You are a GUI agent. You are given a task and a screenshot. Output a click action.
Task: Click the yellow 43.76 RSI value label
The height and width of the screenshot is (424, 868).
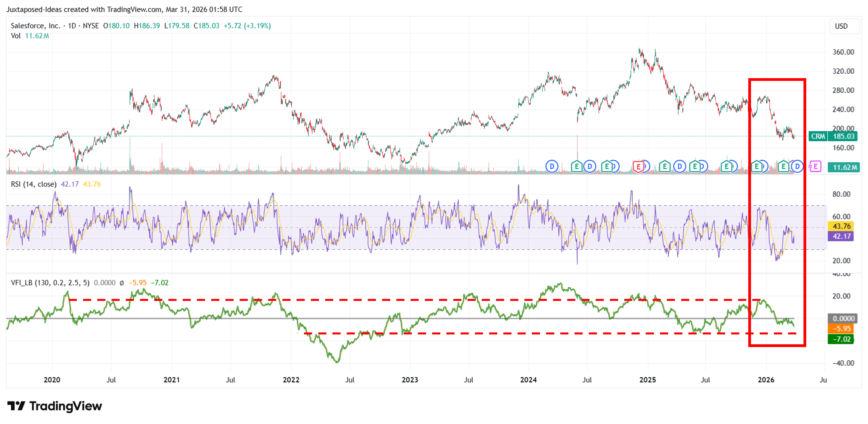point(840,226)
